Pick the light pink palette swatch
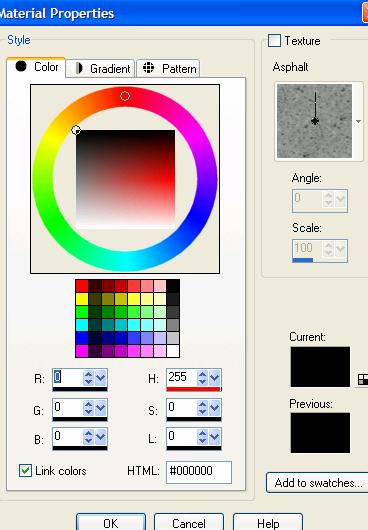The width and height of the screenshot is (368, 530). (x=160, y=286)
